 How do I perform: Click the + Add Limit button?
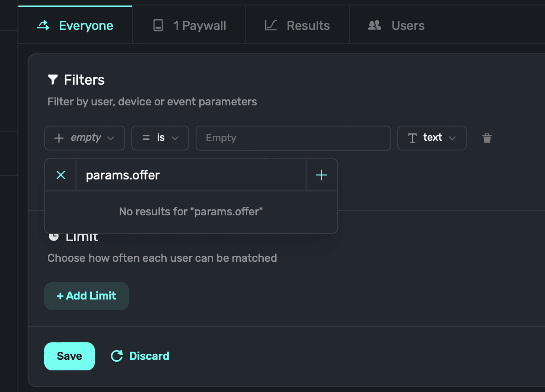pos(87,296)
